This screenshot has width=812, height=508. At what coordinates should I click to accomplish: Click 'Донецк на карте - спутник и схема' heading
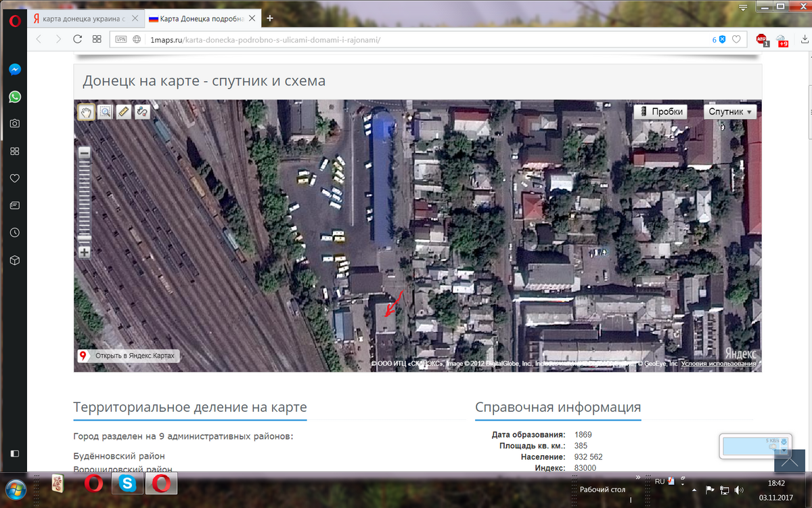click(x=204, y=81)
